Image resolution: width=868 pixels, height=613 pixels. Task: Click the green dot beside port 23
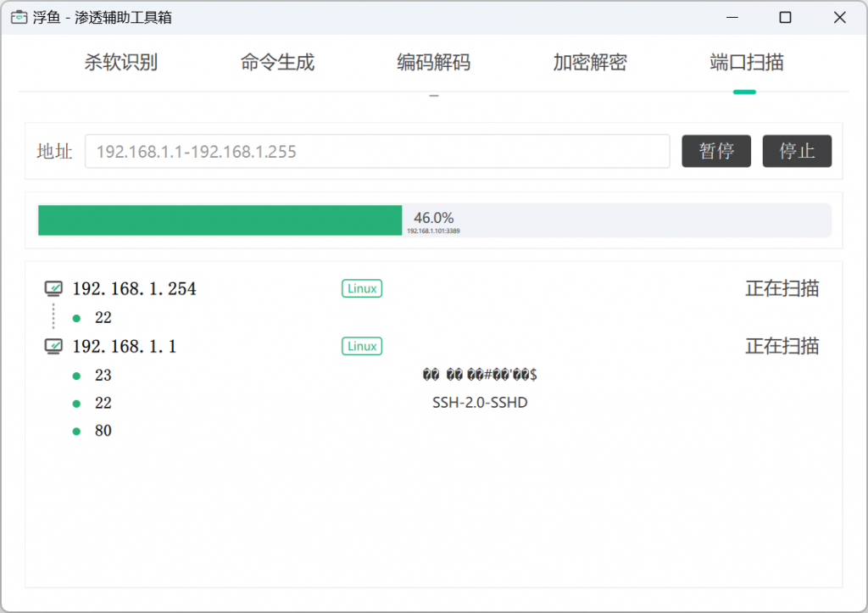point(76,375)
